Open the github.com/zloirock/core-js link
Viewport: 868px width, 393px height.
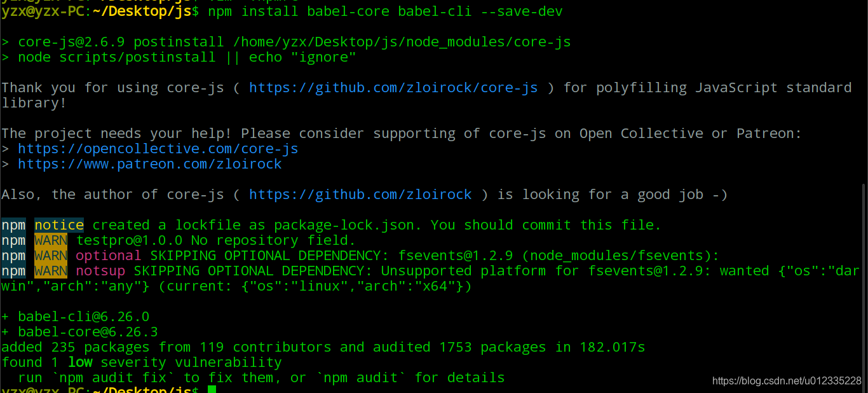pos(393,88)
